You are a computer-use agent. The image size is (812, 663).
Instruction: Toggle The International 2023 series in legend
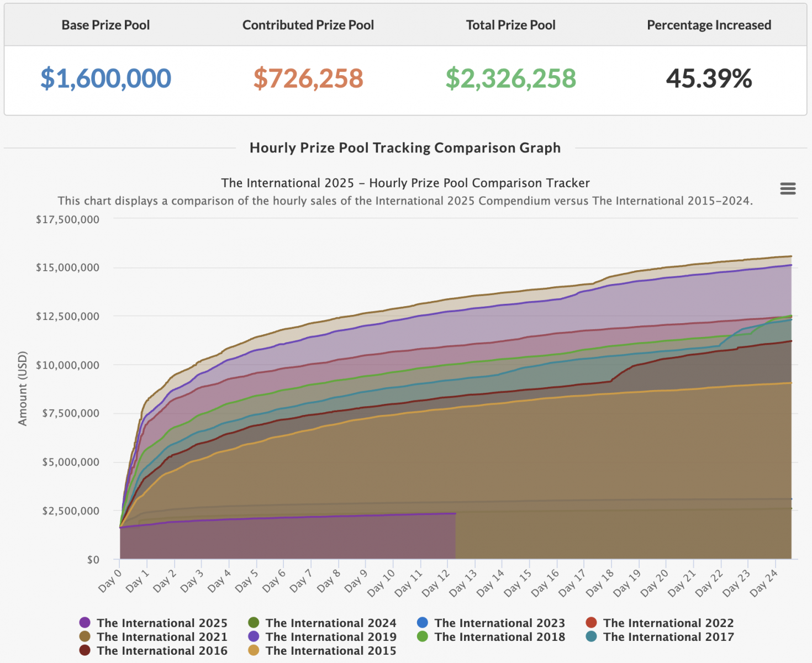coord(491,623)
